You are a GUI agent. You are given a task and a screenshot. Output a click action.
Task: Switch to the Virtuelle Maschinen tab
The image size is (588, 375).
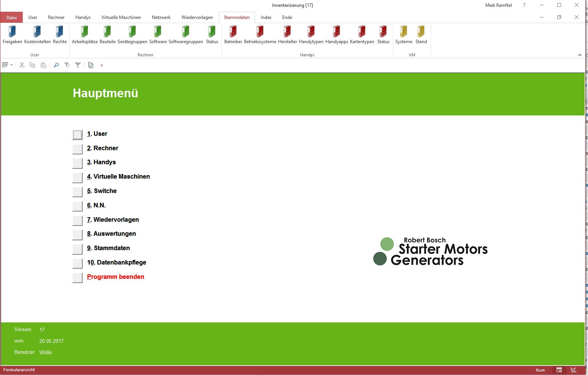(x=121, y=17)
